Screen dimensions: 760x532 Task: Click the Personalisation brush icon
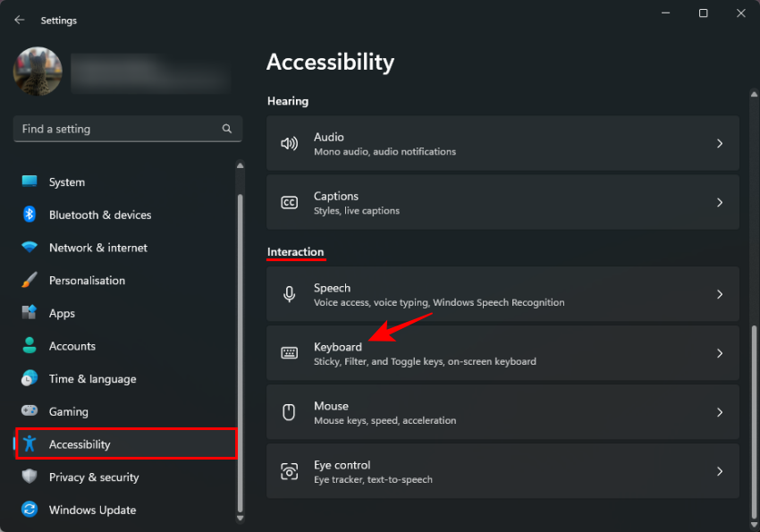(x=32, y=280)
